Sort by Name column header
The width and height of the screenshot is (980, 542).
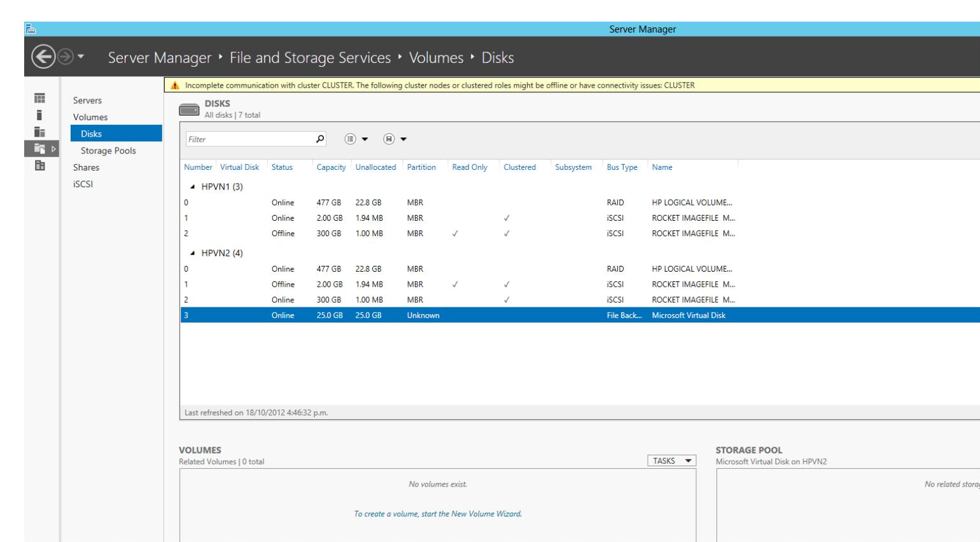coord(662,167)
